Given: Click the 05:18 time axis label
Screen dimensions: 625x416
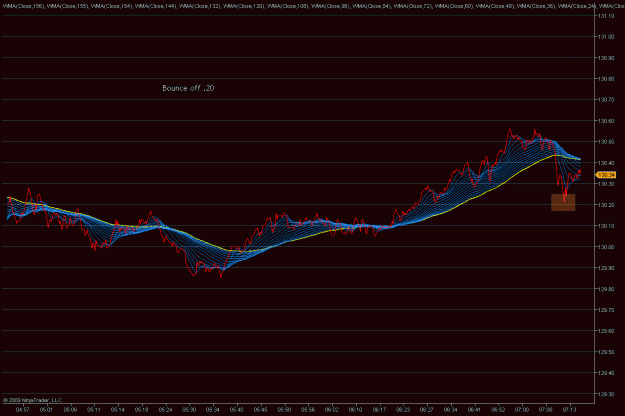Looking at the screenshot, I should coord(142,410).
